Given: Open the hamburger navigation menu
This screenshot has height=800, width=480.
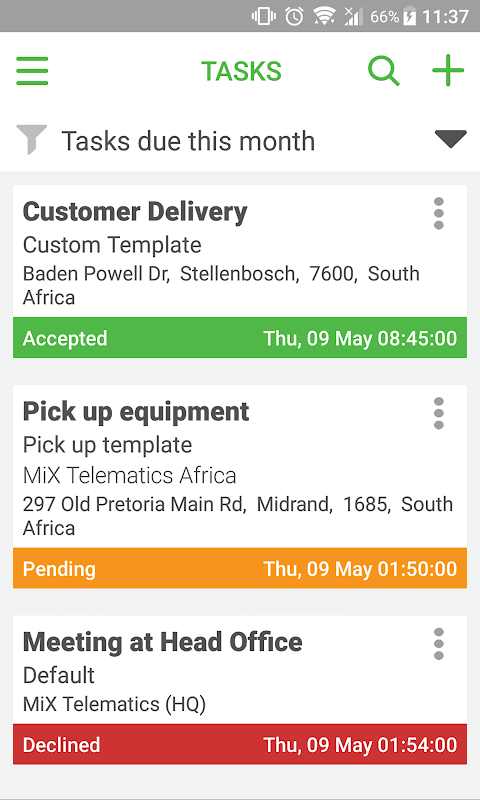Looking at the screenshot, I should [32, 71].
